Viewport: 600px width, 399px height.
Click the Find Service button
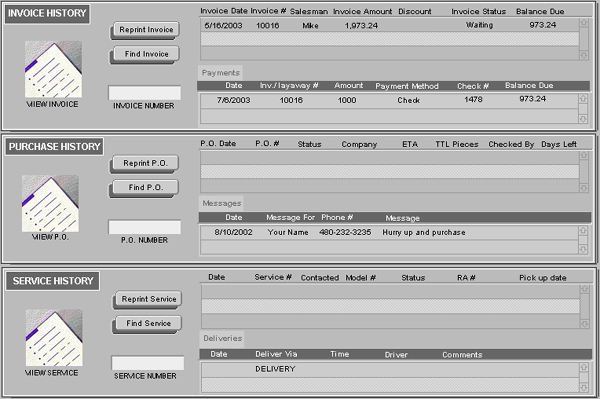point(148,323)
